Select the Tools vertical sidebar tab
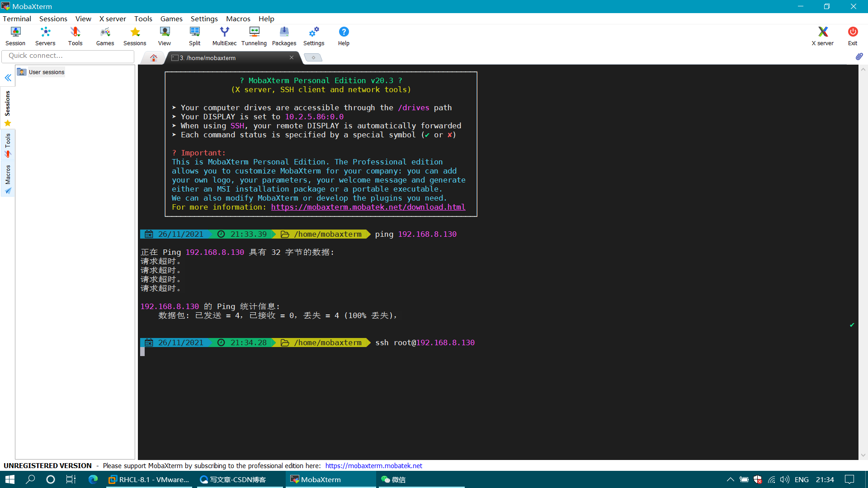This screenshot has height=488, width=868. point(8,145)
